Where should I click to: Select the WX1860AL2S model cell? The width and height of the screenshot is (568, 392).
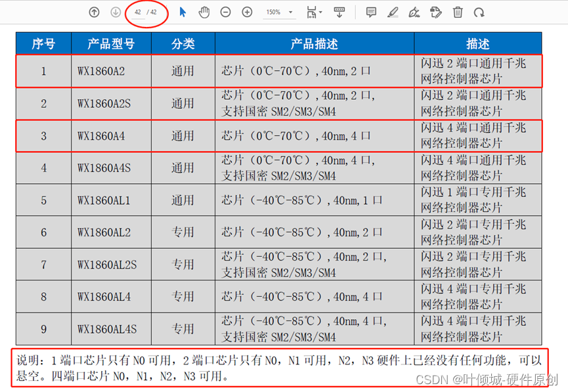click(x=111, y=265)
